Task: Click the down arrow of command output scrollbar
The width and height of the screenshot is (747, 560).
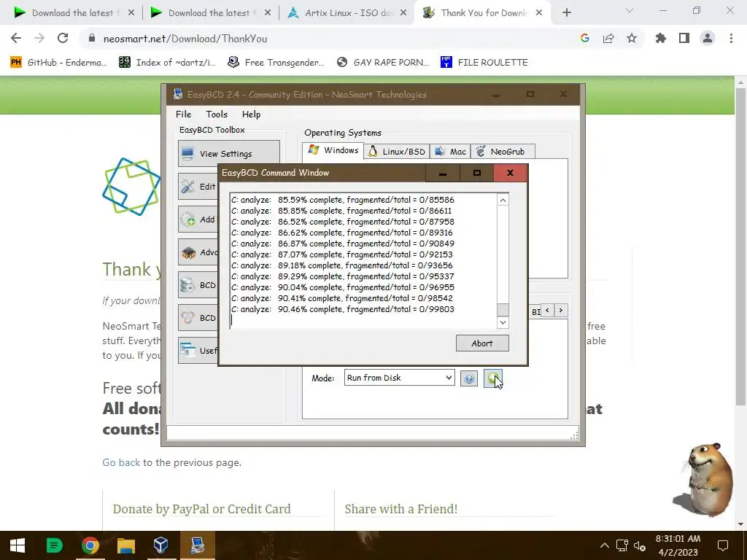Action: [x=503, y=322]
